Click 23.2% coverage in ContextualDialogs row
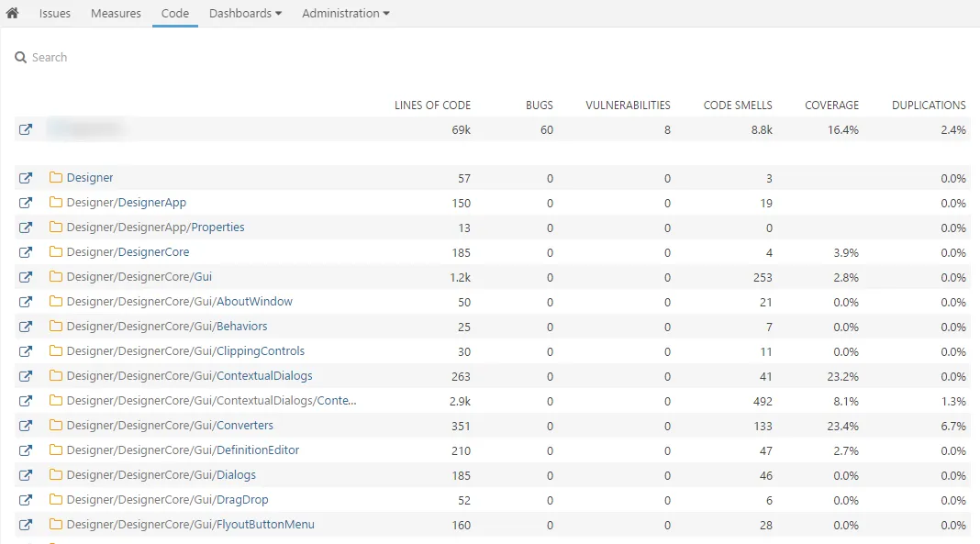Screen dimensions: 980x544 click(843, 377)
